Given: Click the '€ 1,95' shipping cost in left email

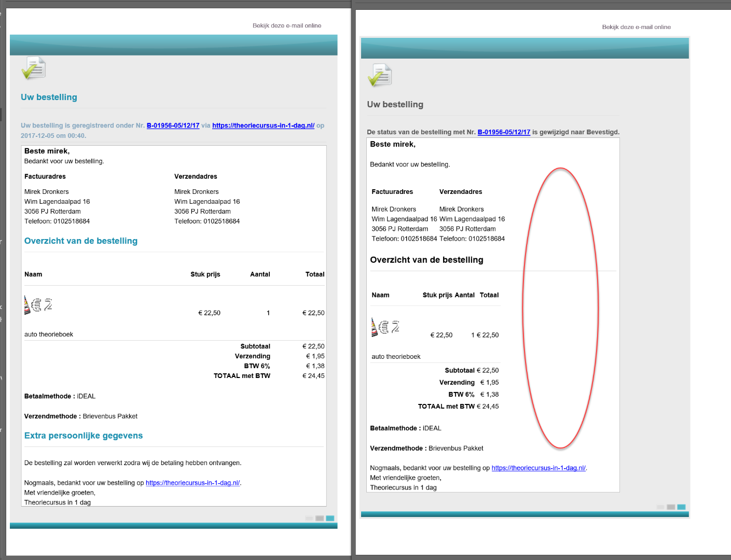Looking at the screenshot, I should coord(315,356).
